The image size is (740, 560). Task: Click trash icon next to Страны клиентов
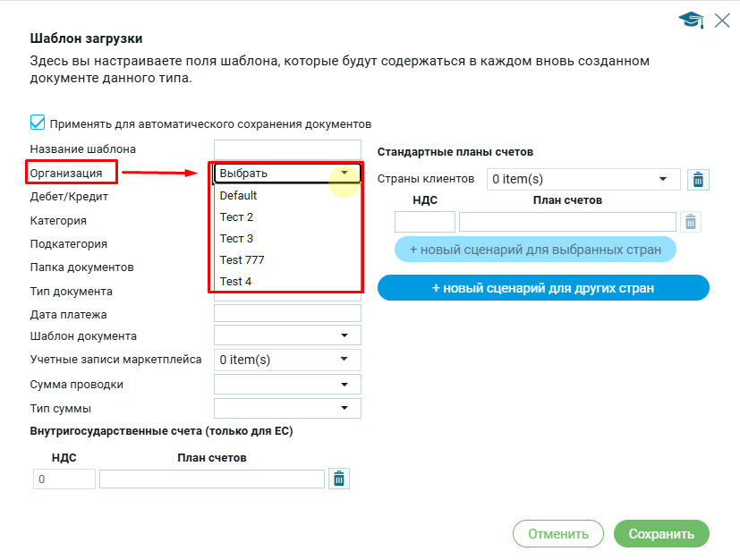point(698,180)
